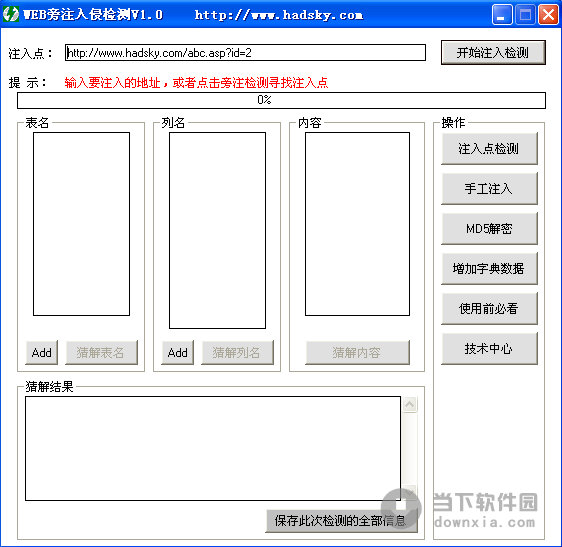Click the green app icon in title bar

11,14
